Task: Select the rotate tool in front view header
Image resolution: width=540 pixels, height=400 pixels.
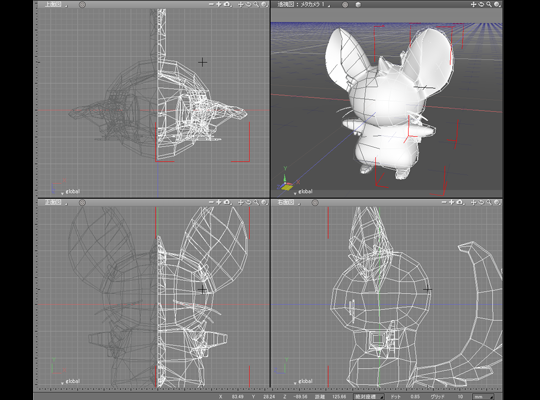Action: tap(248, 202)
